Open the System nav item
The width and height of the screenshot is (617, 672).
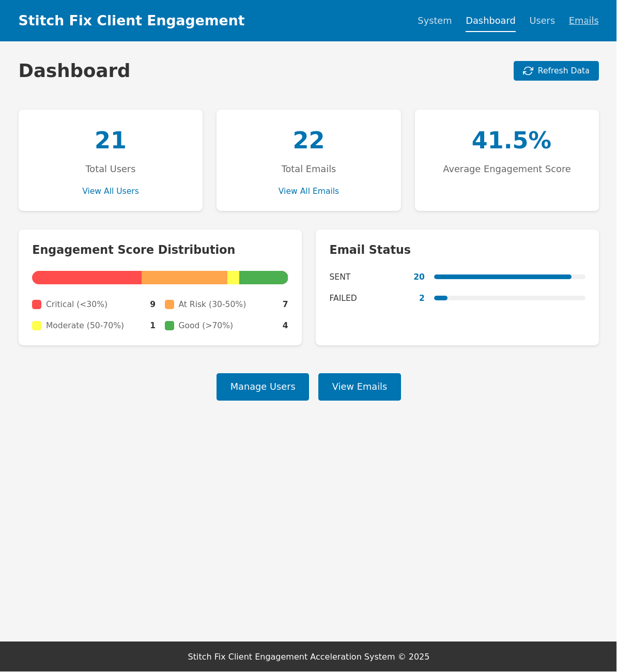point(435,21)
